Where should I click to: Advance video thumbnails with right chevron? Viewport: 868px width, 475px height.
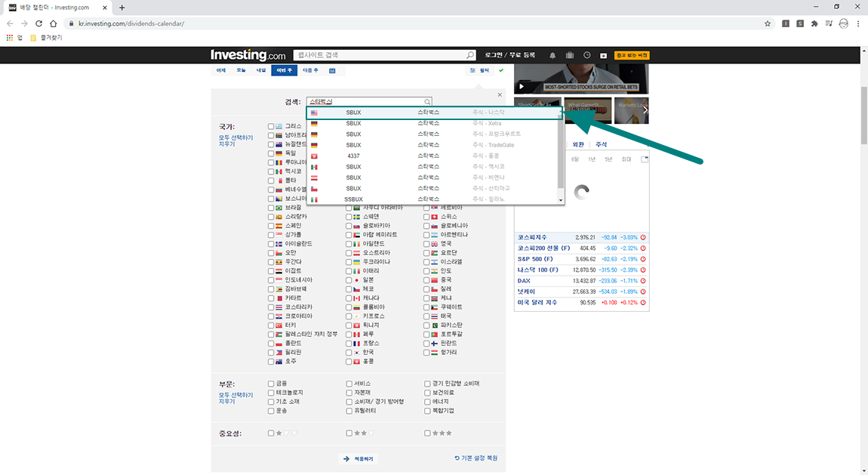[645, 109]
